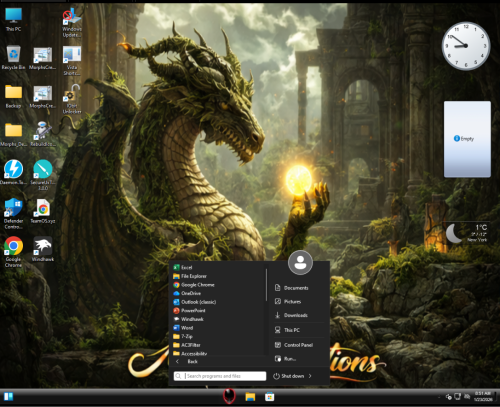Open TeamOS.xyz desktop link
Image resolution: width=500 pixels, height=407 pixels.
(43, 211)
